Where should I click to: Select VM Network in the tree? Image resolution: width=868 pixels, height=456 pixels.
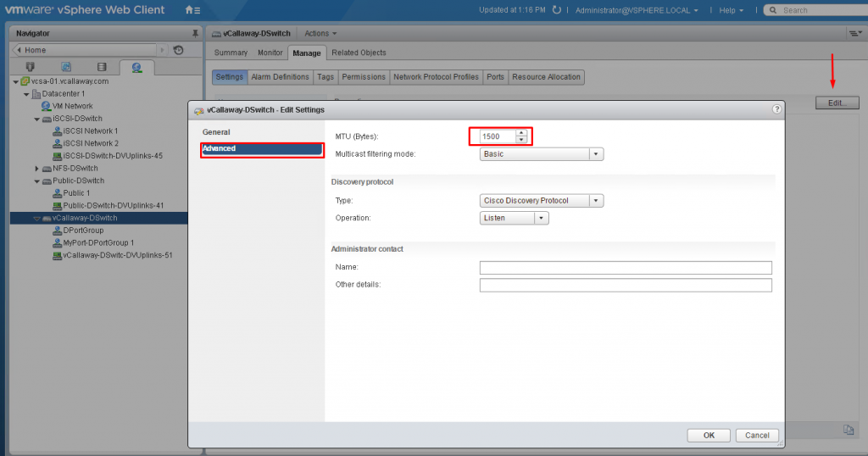click(x=73, y=106)
